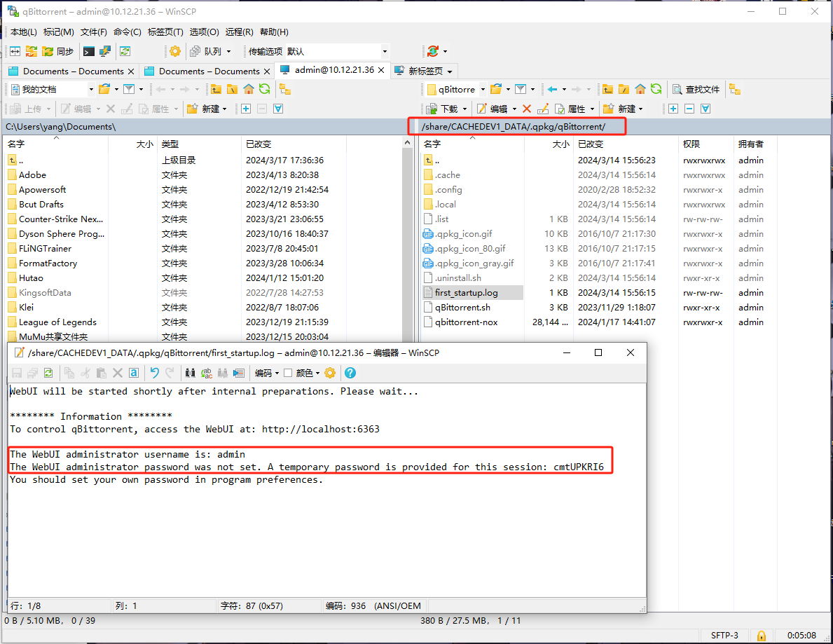833x644 pixels.
Task: Go back in remote panel with blue arrow
Action: click(x=553, y=89)
